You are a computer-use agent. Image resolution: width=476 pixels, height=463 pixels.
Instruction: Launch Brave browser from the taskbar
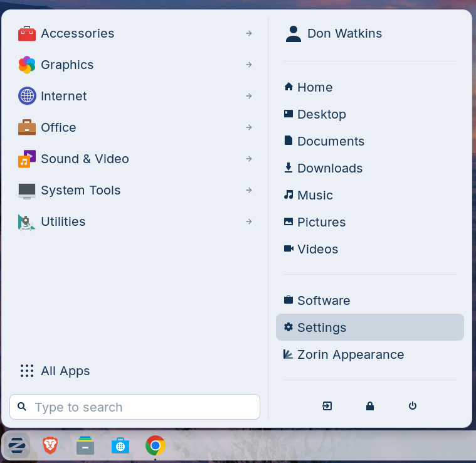click(x=50, y=445)
